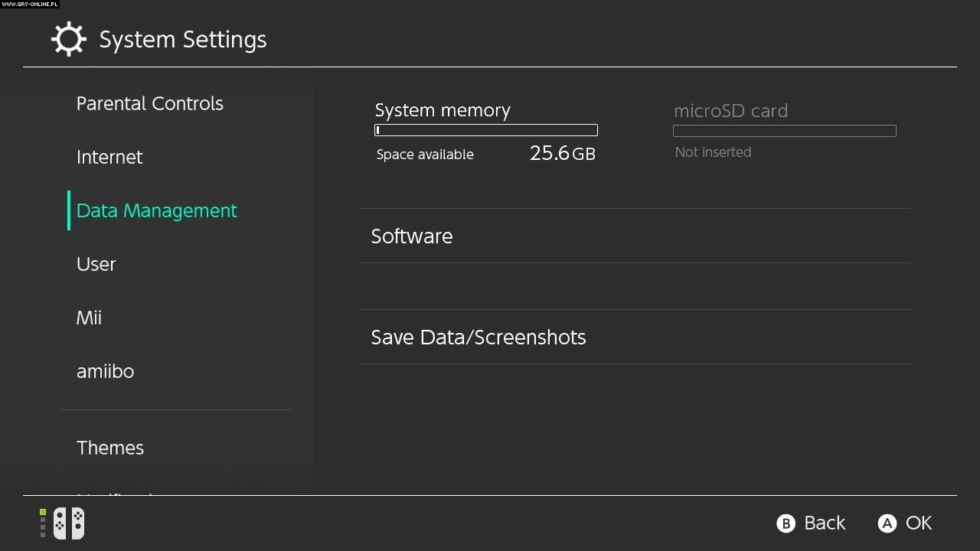
Task: Click the Joy-Con controller icon
Action: click(69, 523)
